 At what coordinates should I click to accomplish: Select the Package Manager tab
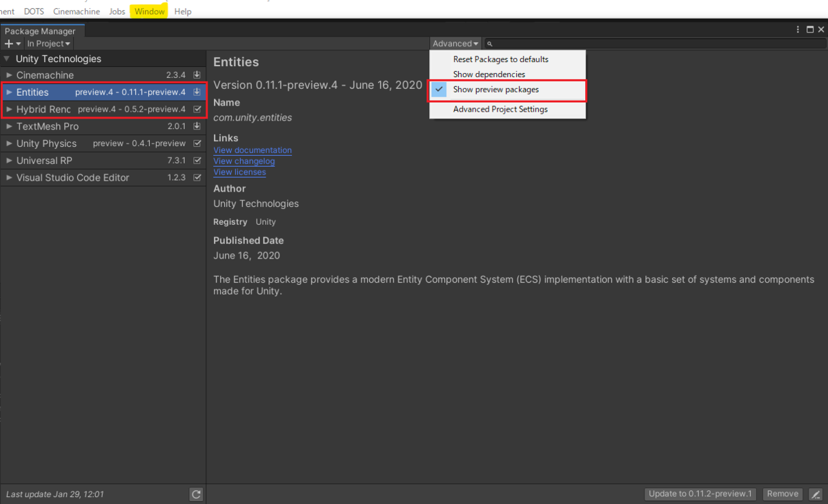(41, 31)
